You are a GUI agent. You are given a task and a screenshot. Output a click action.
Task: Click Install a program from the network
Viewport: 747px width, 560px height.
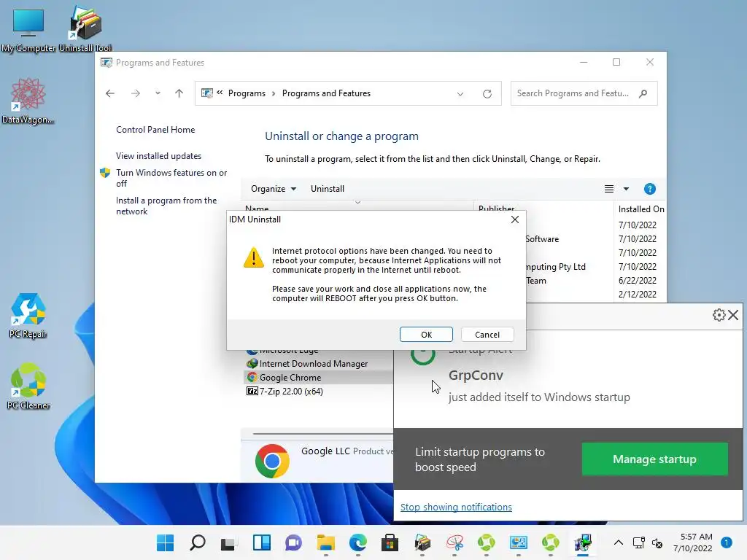click(x=166, y=206)
